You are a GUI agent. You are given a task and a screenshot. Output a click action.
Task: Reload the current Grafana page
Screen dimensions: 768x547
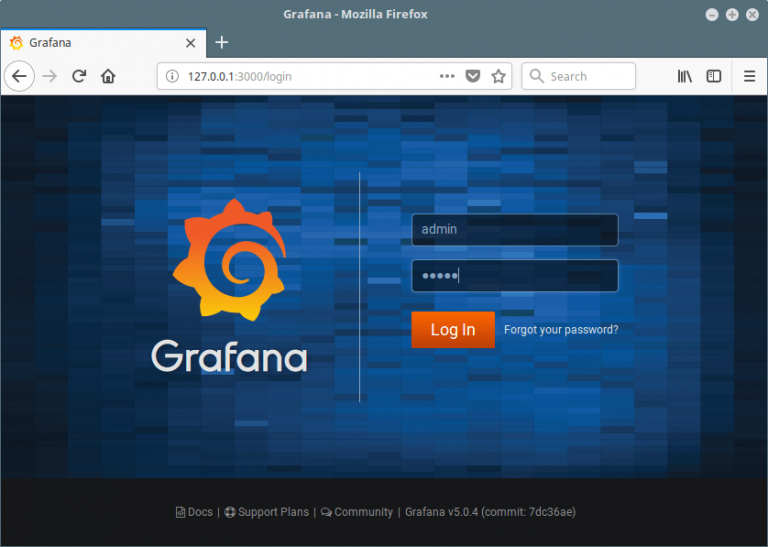pos(79,76)
